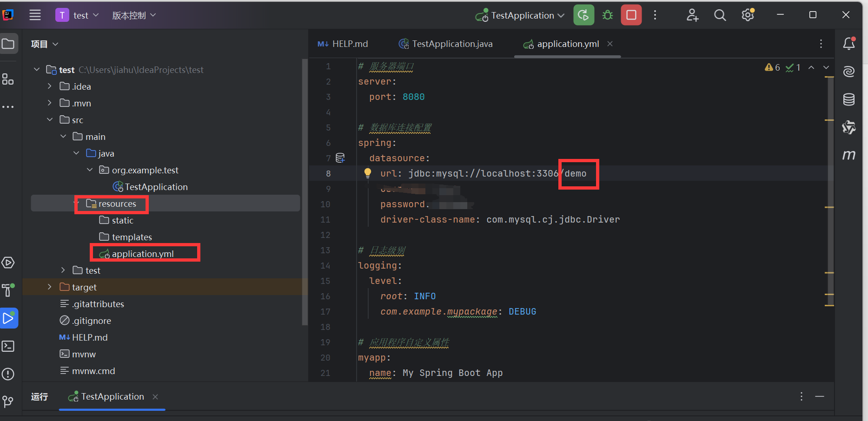The image size is (868, 421).
Task: Open the Database tool window
Action: (x=849, y=99)
